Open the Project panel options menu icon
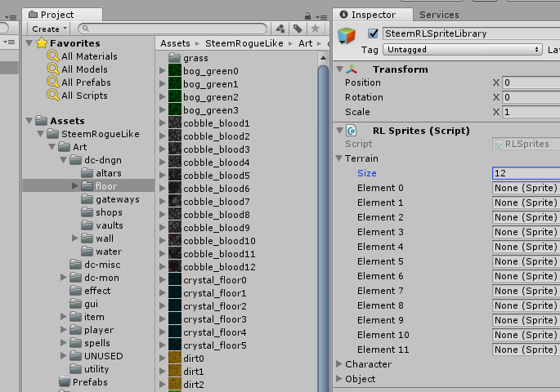560x392 pixels. click(x=321, y=17)
